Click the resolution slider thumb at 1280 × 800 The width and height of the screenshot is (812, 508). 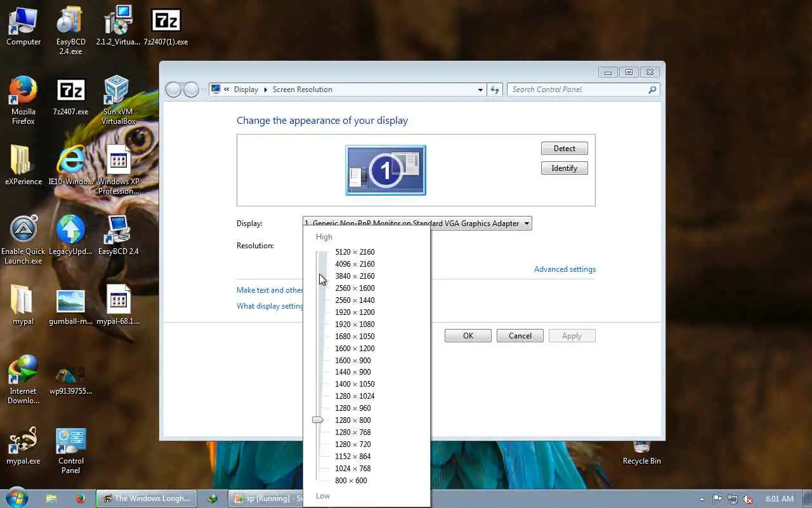[318, 420]
